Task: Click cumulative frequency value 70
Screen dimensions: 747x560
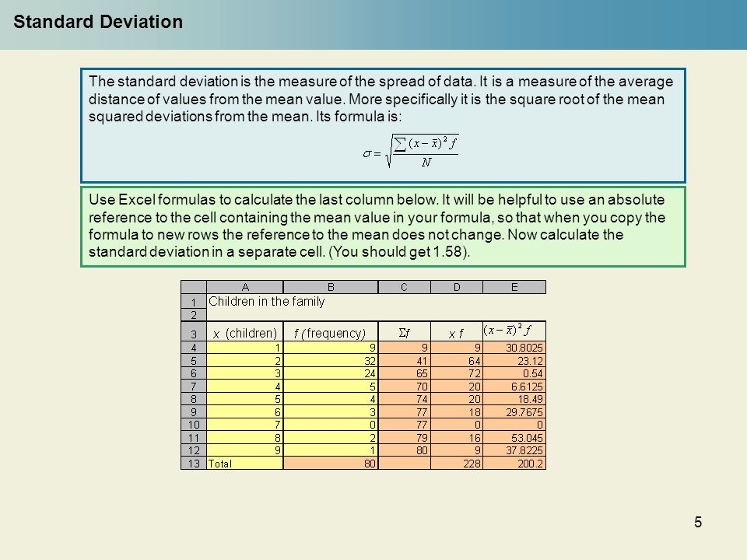Action: (x=405, y=387)
